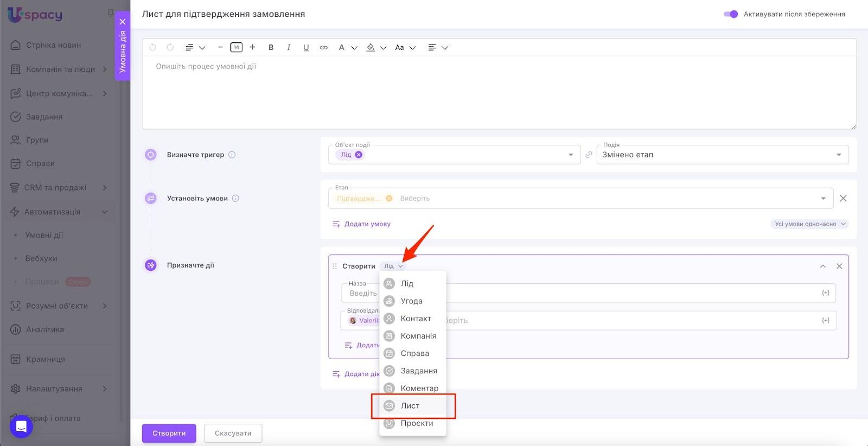
Task: Click the Bold formatting icon
Action: click(x=271, y=47)
